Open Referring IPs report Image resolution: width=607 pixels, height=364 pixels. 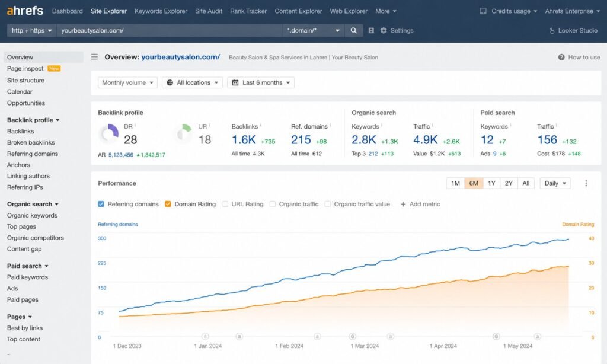25,187
